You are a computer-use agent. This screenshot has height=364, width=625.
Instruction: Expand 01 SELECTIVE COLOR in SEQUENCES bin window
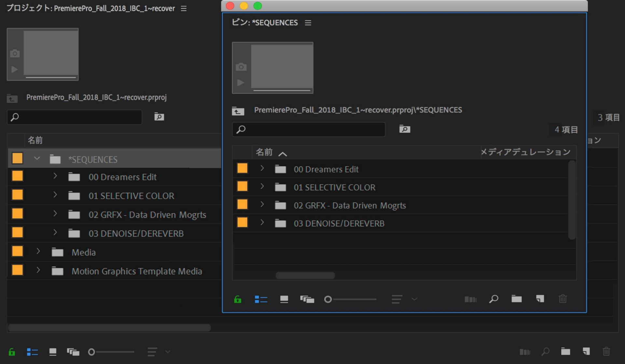tap(262, 186)
